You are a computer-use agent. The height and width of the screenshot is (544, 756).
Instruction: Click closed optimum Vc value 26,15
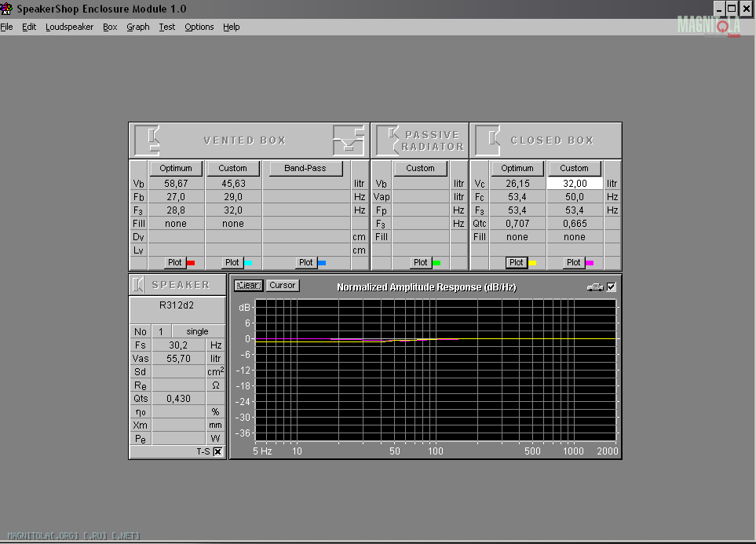pyautogui.click(x=517, y=184)
